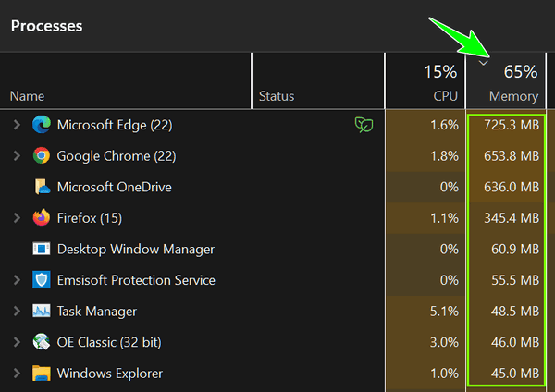Select the Google Chrome icon

tap(42, 155)
